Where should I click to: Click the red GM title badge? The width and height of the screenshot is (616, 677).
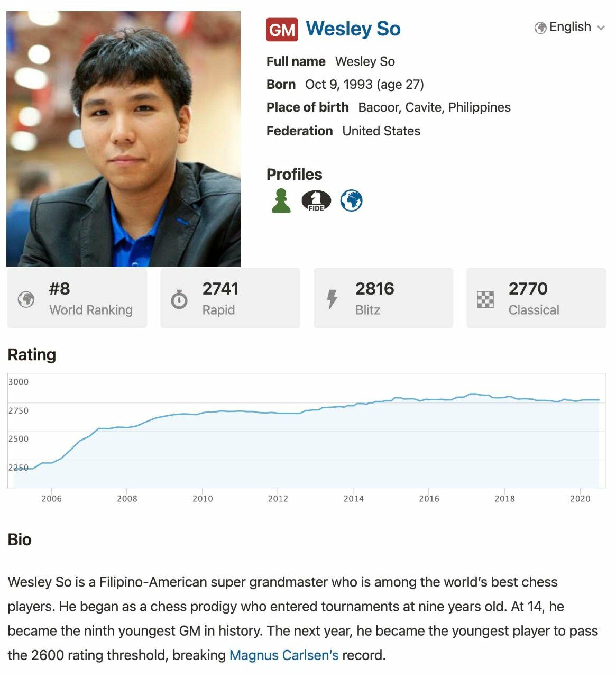coord(282,30)
